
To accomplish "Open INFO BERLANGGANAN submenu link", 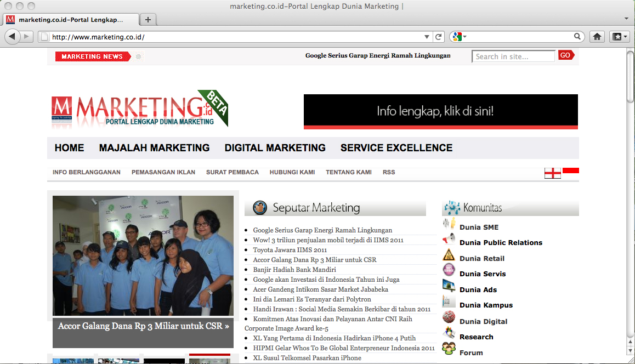I will point(86,172).
